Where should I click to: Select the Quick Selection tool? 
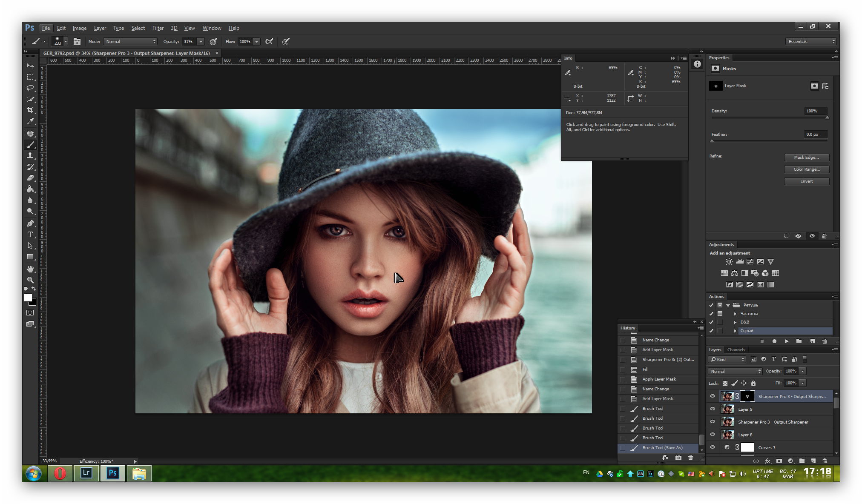(x=30, y=99)
